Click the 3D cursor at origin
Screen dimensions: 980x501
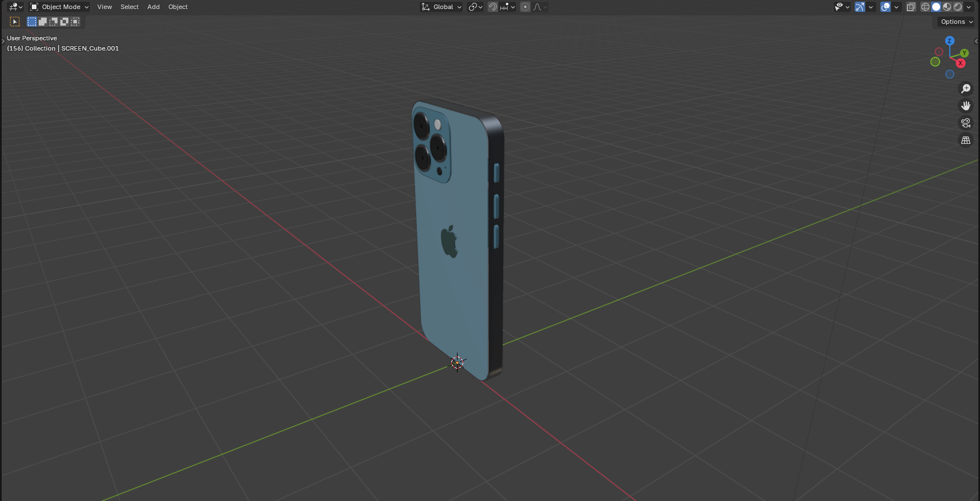point(457,362)
